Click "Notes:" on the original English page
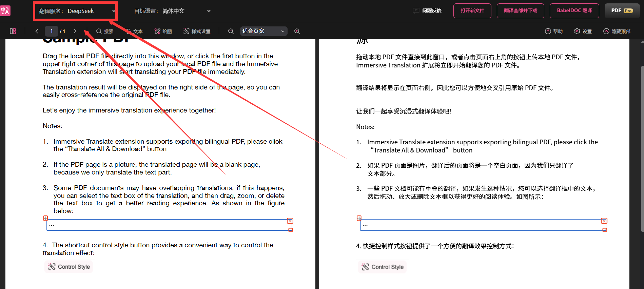Viewport: 644px width, 289px height. coord(53,126)
